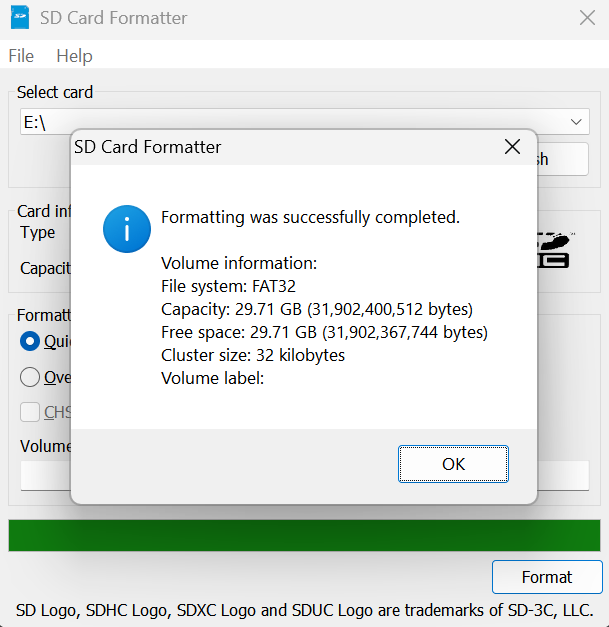Click the Format button
Viewport: 609px width, 627px height.
coord(547,577)
